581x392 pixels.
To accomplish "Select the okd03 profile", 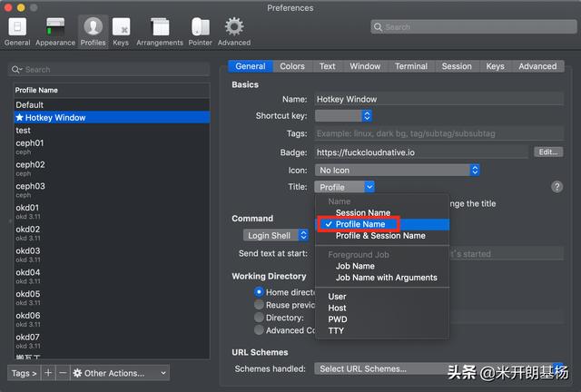I will coord(112,255).
